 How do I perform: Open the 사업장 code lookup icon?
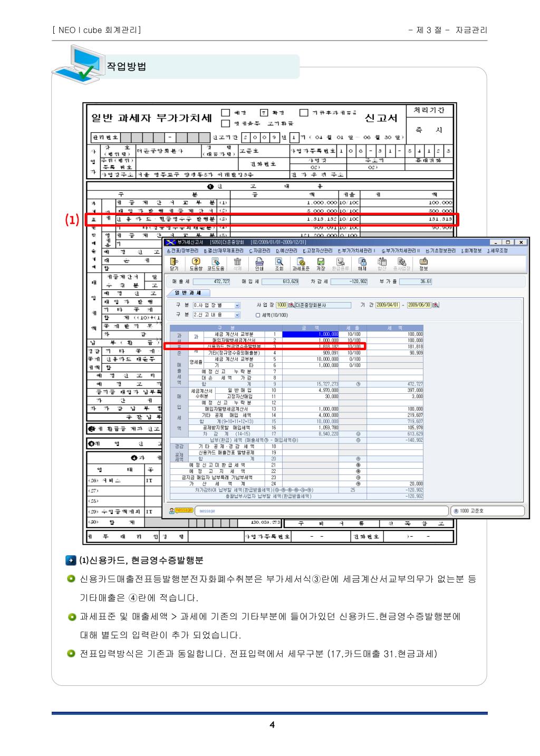[x=291, y=305]
